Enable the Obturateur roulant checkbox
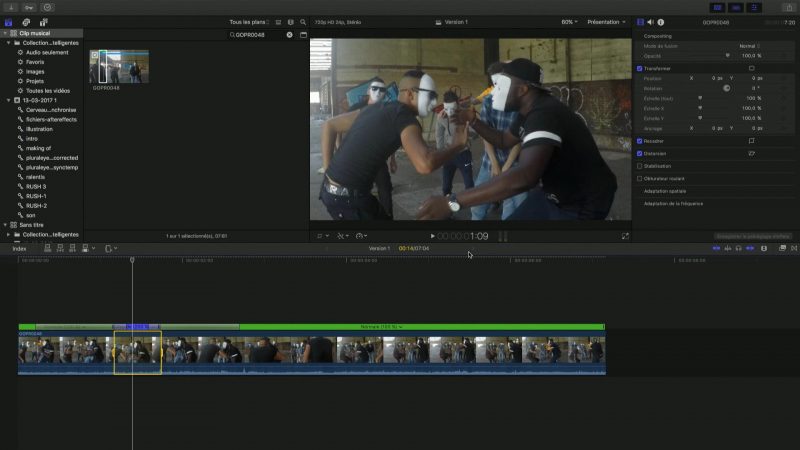The width and height of the screenshot is (800, 450). [639, 179]
